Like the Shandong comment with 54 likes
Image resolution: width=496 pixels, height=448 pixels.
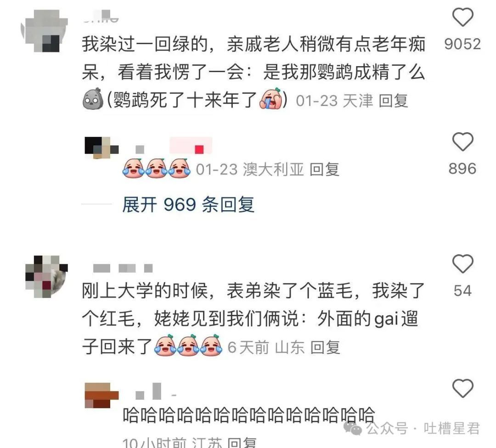[x=463, y=263]
